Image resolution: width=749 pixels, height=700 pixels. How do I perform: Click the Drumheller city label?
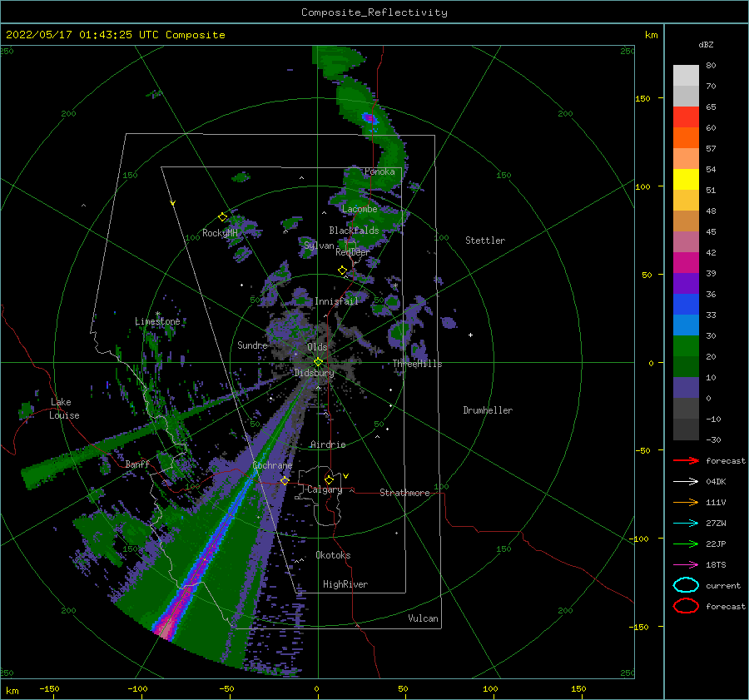pos(488,410)
